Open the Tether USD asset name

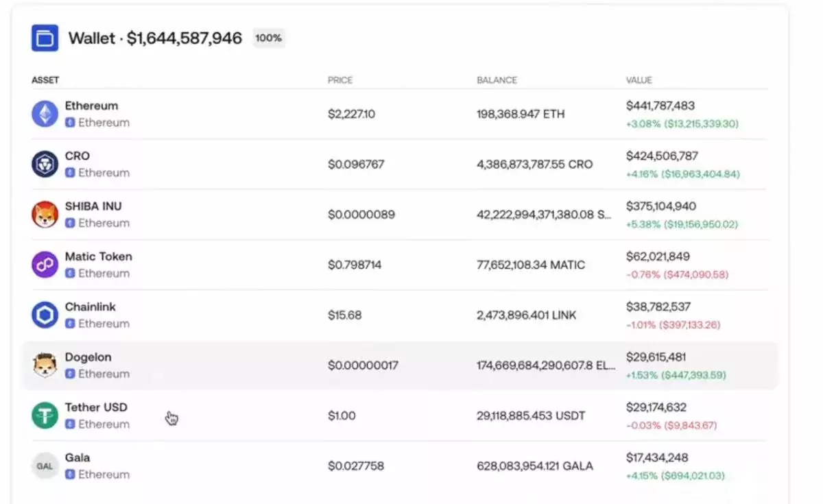96,407
